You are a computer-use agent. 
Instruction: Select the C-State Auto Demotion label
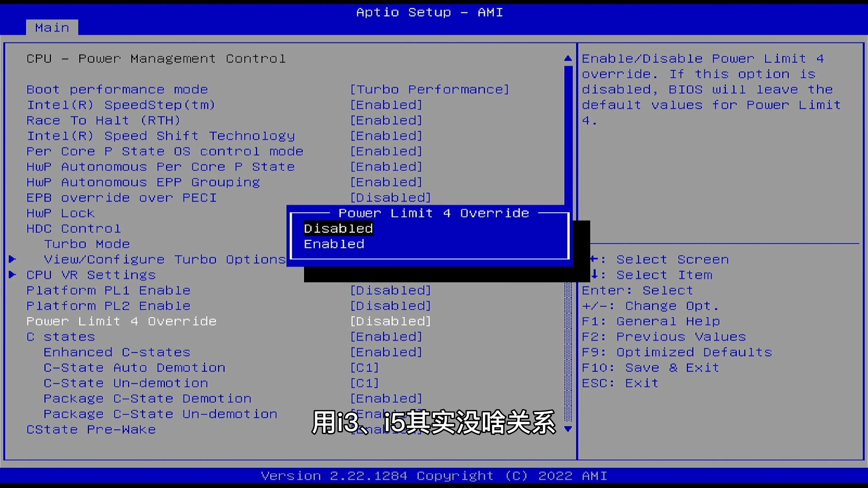135,368
